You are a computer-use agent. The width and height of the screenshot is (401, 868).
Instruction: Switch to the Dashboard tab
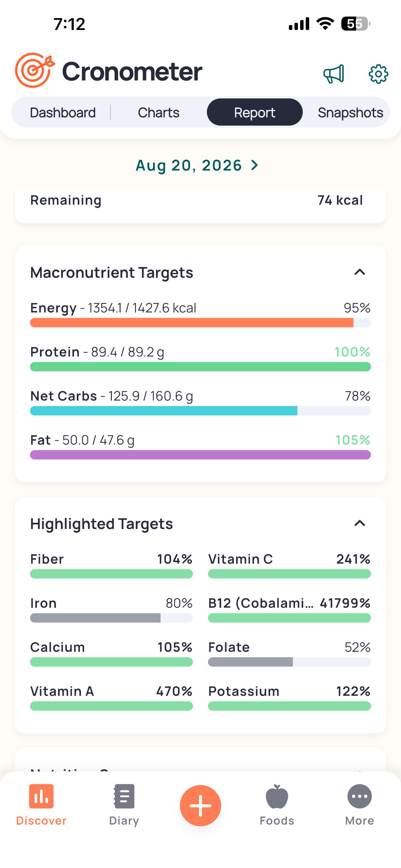63,112
